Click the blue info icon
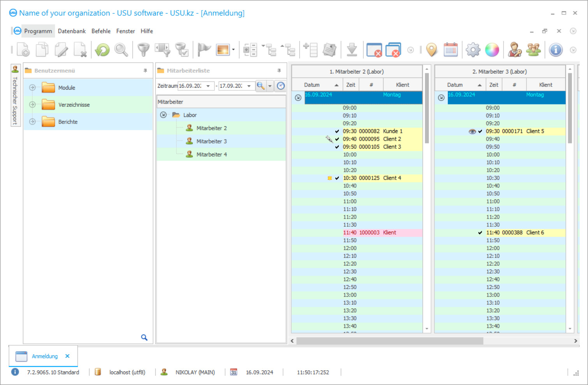588x385 pixels. (x=556, y=49)
